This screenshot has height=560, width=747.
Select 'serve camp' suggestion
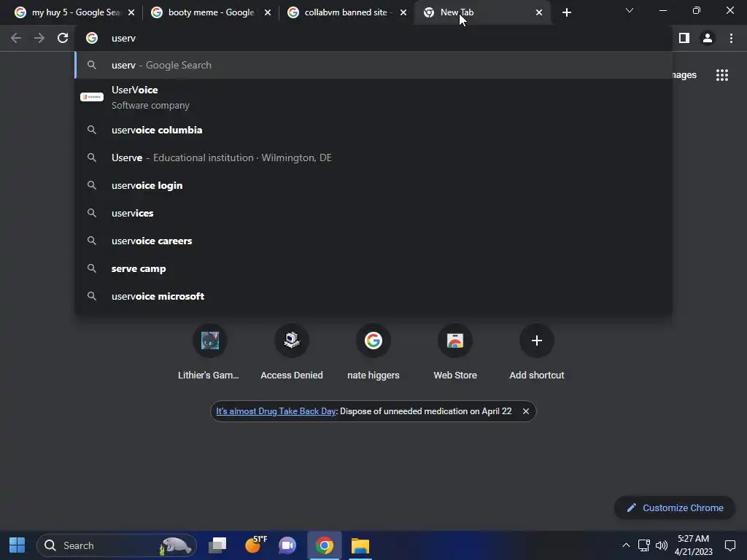[x=373, y=268]
